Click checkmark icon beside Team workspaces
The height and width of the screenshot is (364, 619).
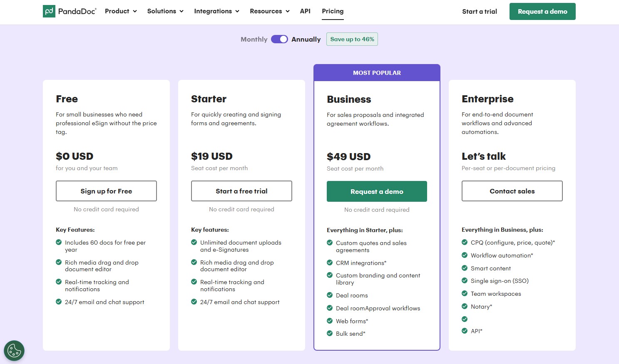(465, 293)
